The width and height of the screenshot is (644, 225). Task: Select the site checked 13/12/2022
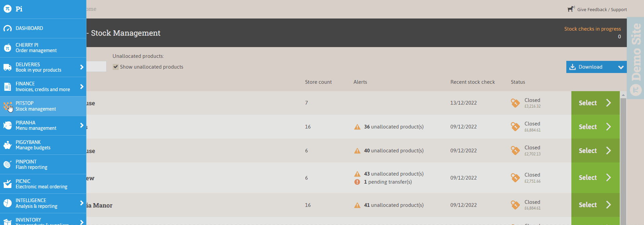click(x=595, y=103)
